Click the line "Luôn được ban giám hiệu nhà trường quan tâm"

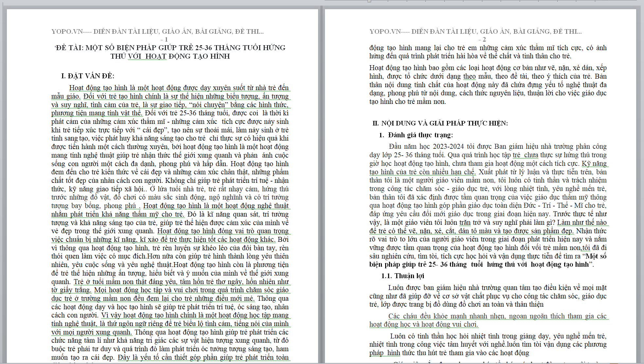pyautogui.click(x=497, y=288)
